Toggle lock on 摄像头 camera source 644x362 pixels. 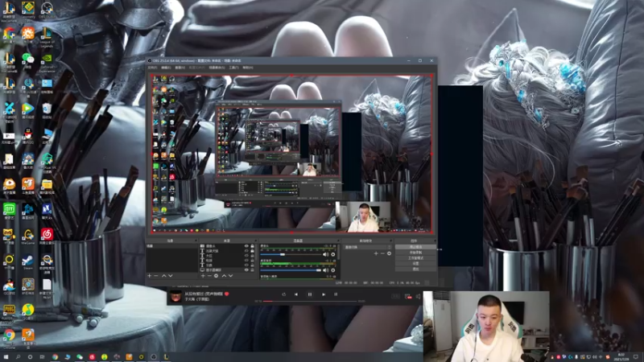(252, 246)
